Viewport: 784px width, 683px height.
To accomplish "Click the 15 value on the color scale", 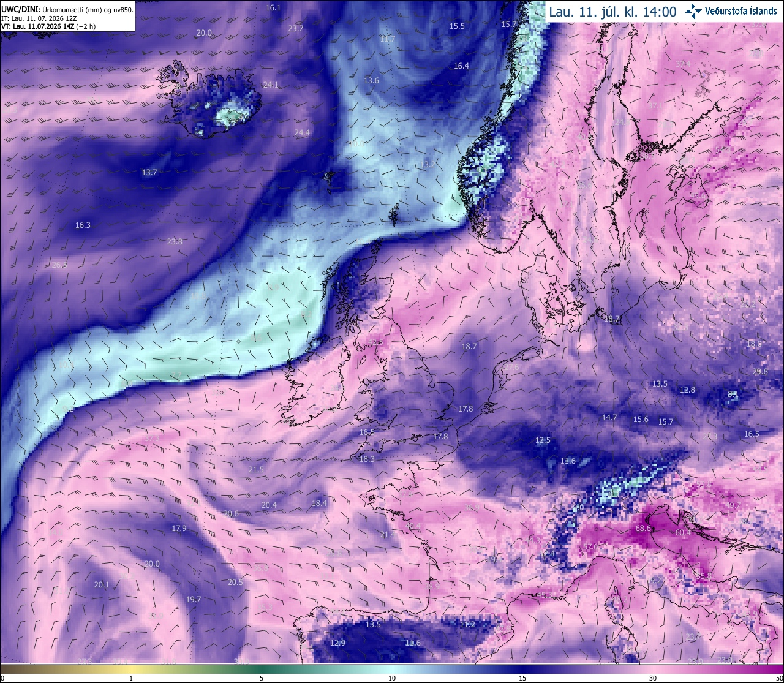I will (522, 678).
